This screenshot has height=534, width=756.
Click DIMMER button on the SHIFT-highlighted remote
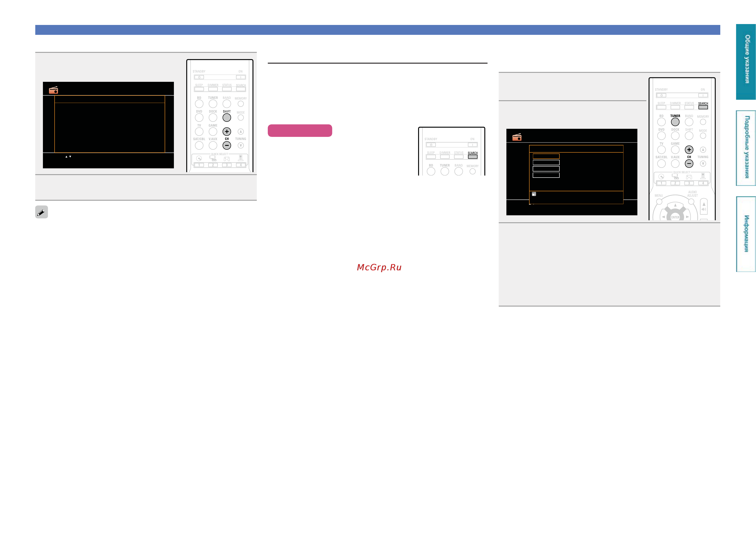[x=213, y=89]
